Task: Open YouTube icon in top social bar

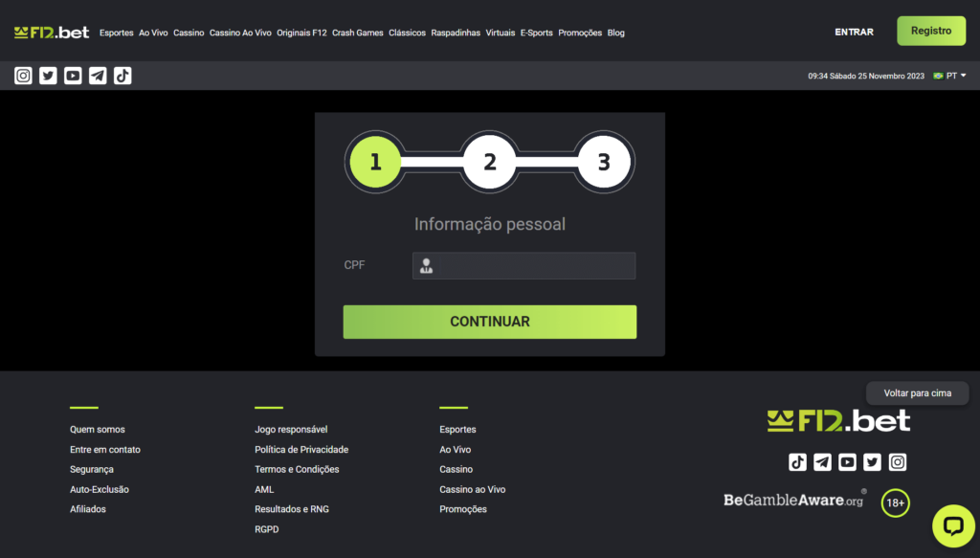Action: pyautogui.click(x=73, y=76)
